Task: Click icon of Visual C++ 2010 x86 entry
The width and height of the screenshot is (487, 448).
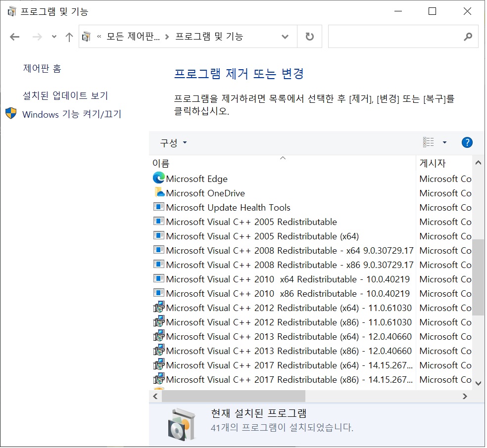Action: point(159,293)
